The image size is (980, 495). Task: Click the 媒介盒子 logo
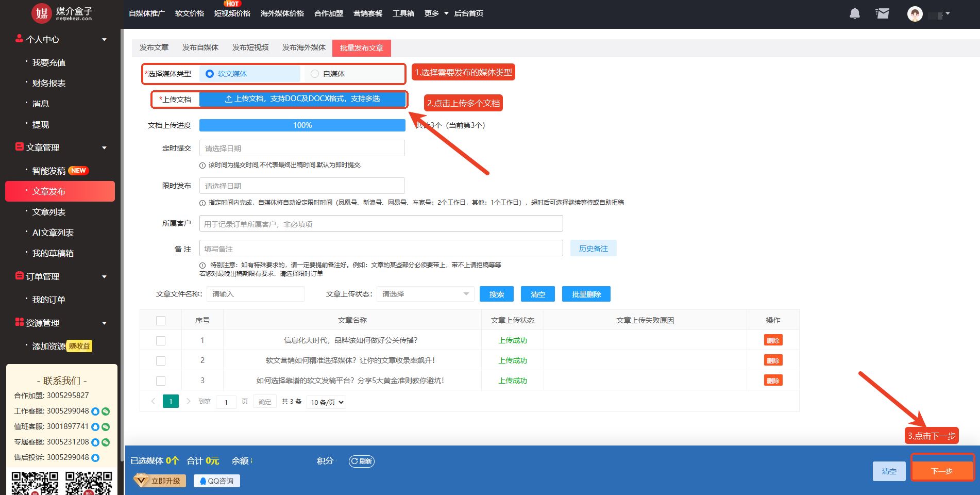tap(62, 13)
